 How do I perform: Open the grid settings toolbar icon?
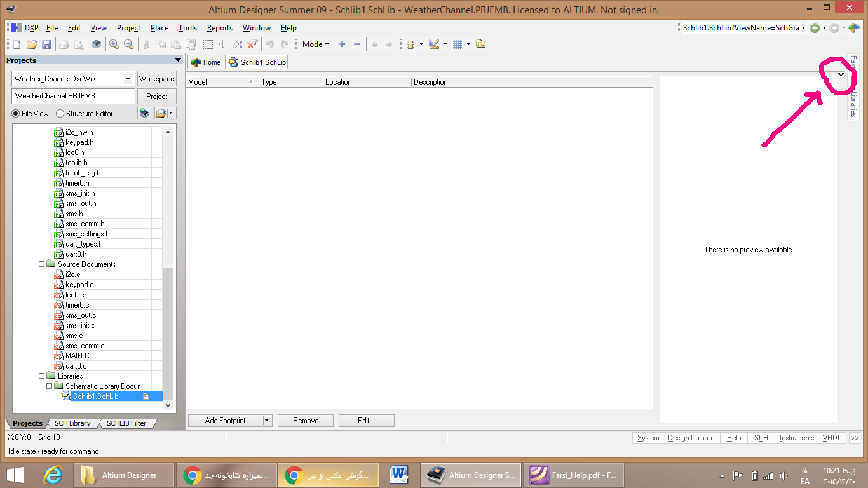[x=457, y=44]
